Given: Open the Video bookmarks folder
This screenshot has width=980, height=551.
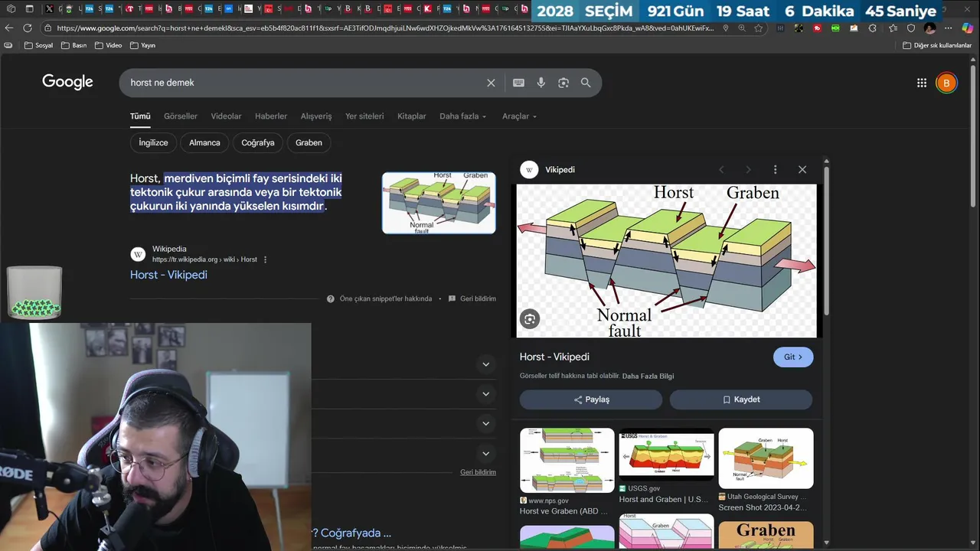Looking at the screenshot, I should (x=108, y=45).
